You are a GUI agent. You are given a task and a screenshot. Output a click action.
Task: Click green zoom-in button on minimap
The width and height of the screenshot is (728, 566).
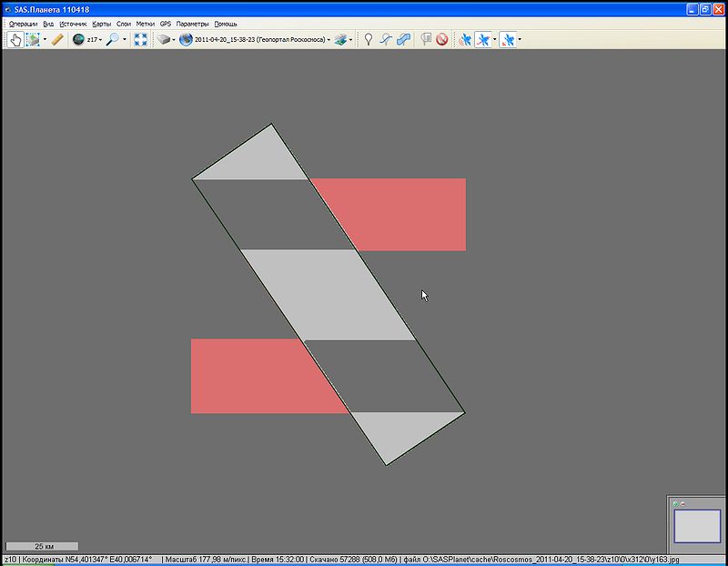click(x=675, y=503)
